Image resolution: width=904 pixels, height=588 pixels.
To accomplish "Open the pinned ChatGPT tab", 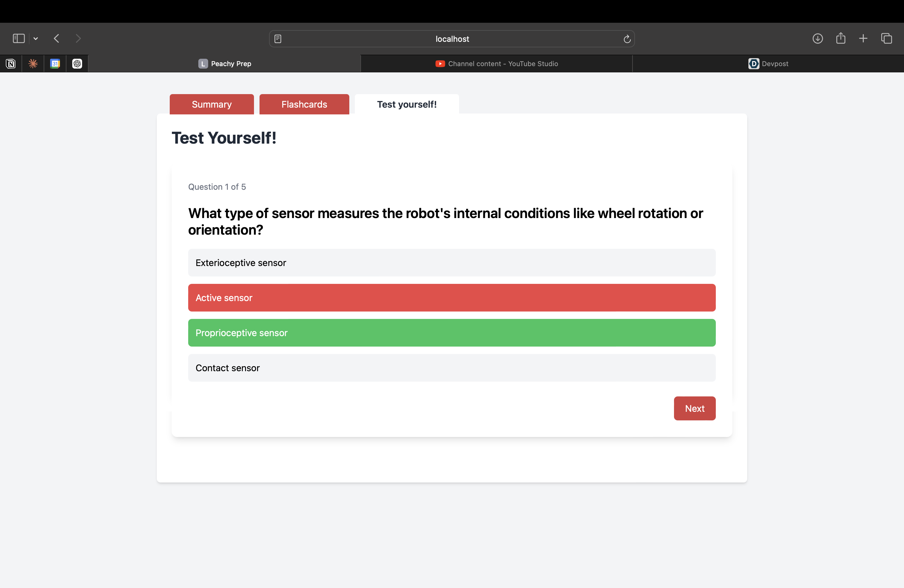I will tap(77, 63).
